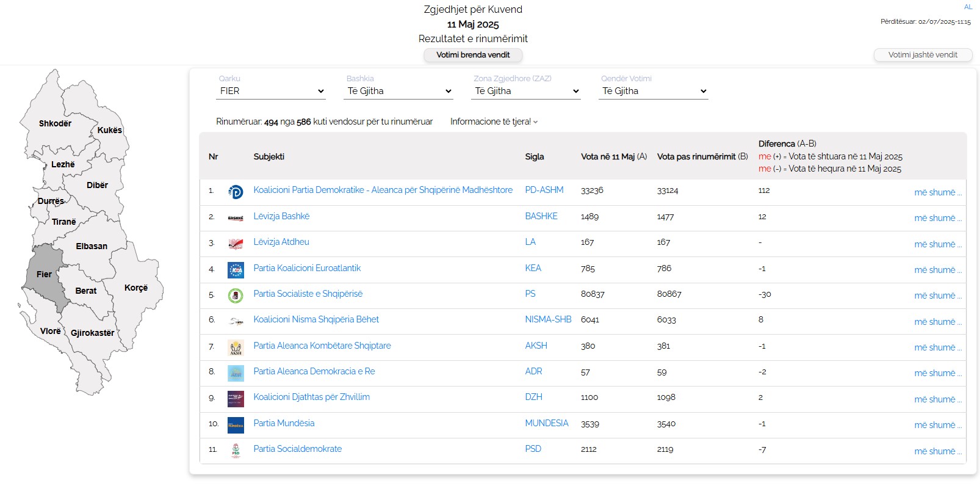Viewport: 980px width, 494px height.
Task: Switch language with the AL link
Action: [x=968, y=7]
